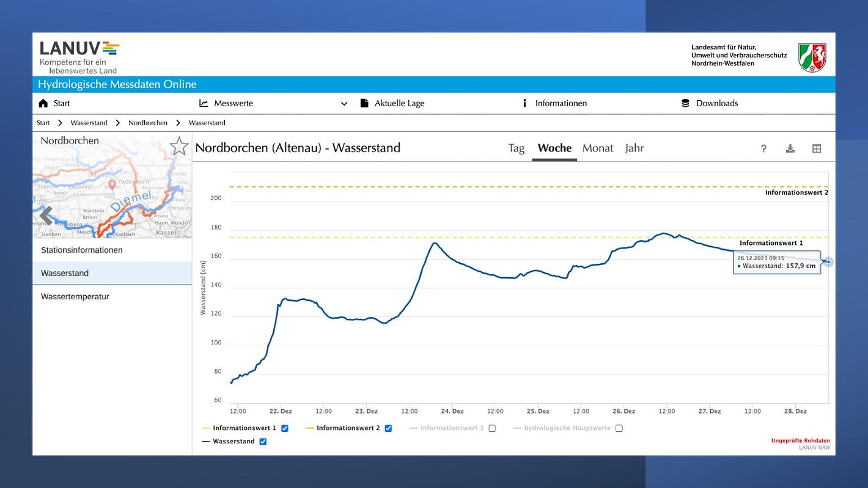Click Wasserstand link in breadcrumb
The height and width of the screenshot is (488, 868).
click(x=89, y=123)
